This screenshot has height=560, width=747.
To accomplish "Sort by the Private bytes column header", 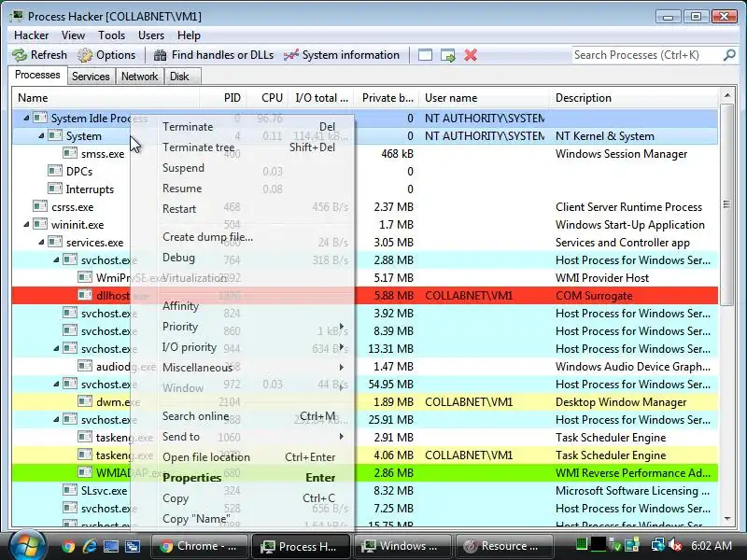I will tap(388, 98).
